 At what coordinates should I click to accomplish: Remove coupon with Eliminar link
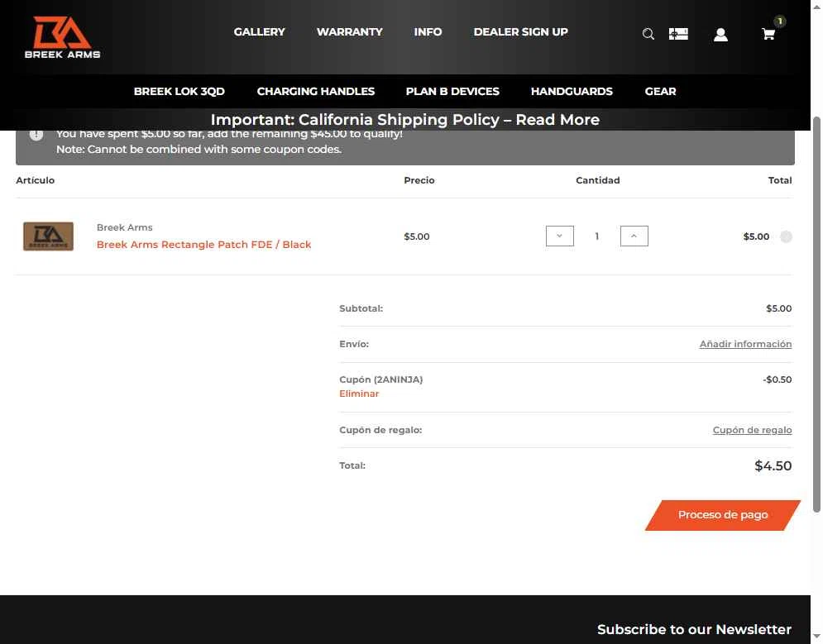pyautogui.click(x=359, y=394)
